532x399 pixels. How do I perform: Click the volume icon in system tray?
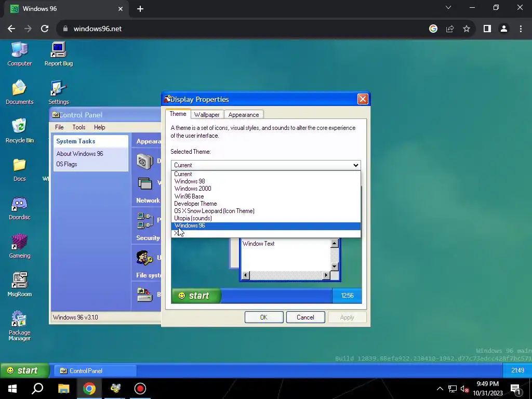[x=464, y=389]
